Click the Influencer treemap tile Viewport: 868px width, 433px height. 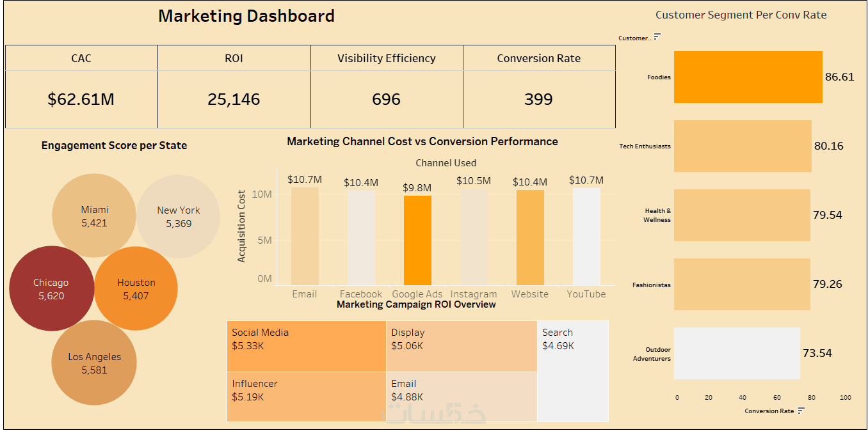306,397
